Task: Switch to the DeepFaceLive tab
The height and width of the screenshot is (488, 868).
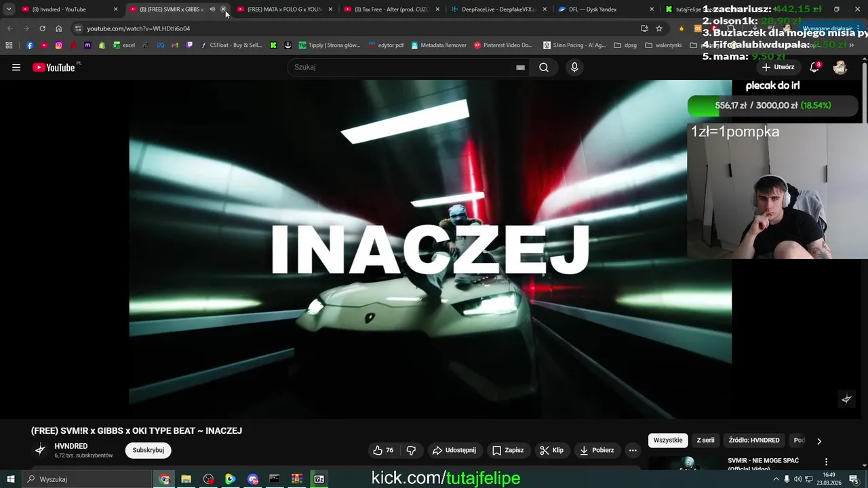Action: (499, 9)
